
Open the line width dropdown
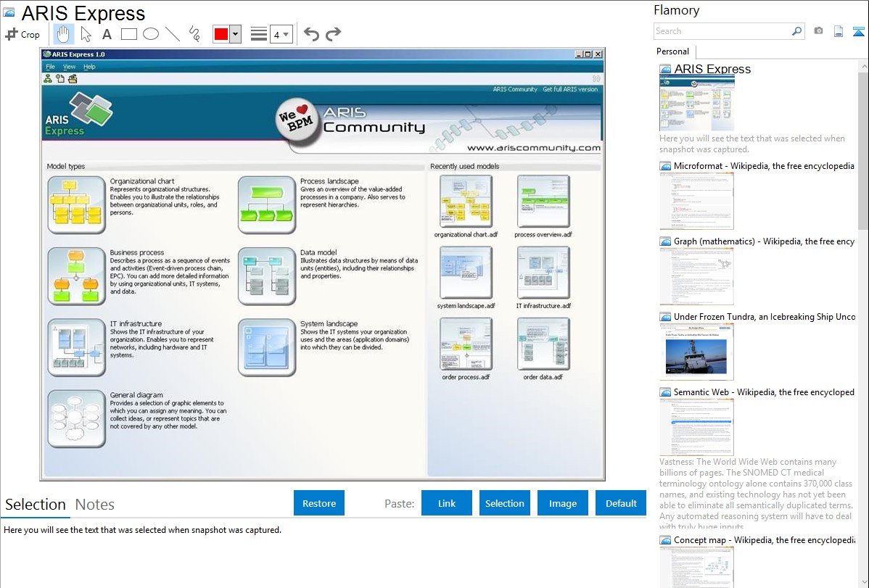pyautogui.click(x=281, y=34)
